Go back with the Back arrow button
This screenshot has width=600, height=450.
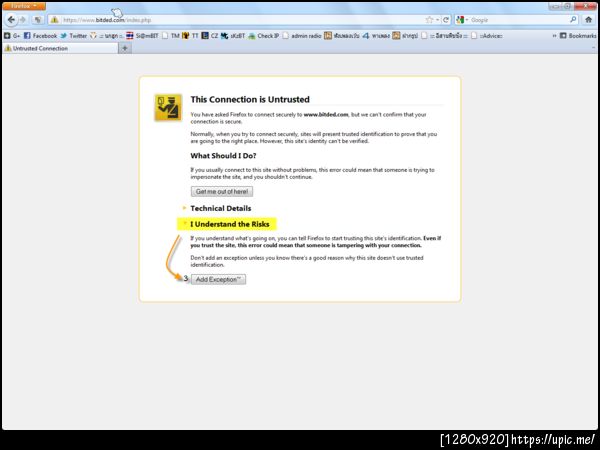coord(11,20)
